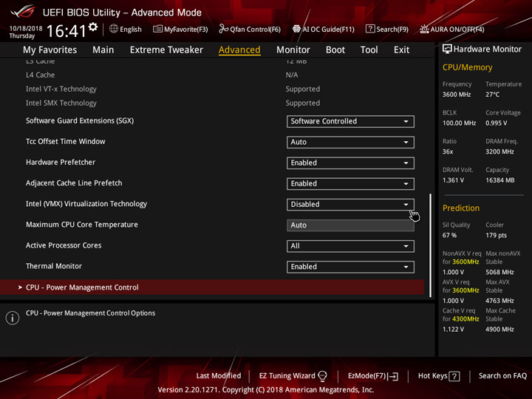
Task: Switch to Extreme Tweaker tab
Action: [x=166, y=50]
